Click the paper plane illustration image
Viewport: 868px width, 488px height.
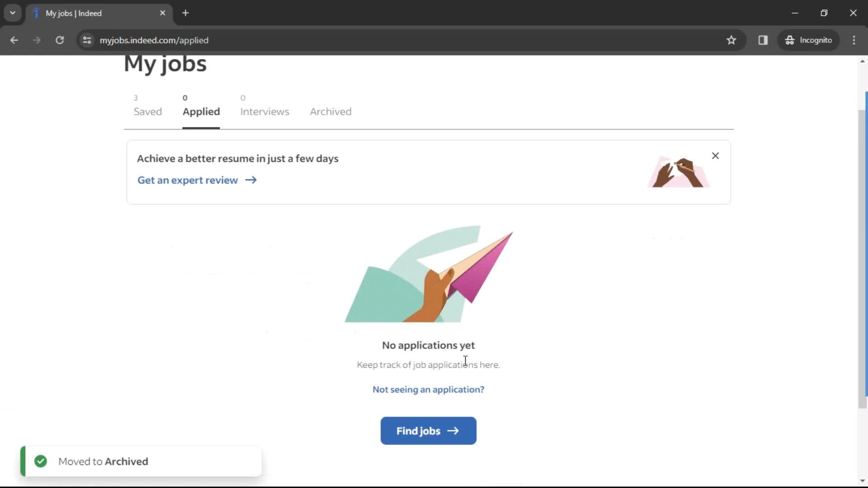pos(428,274)
